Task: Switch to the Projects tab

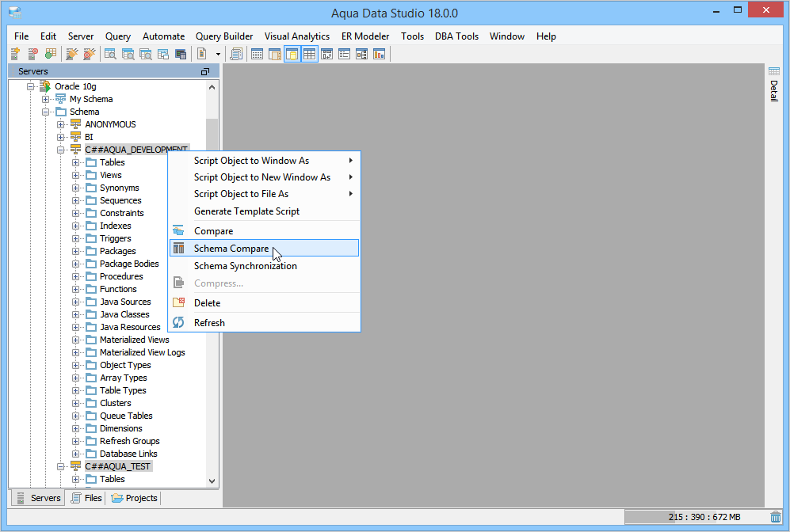Action: (135, 498)
